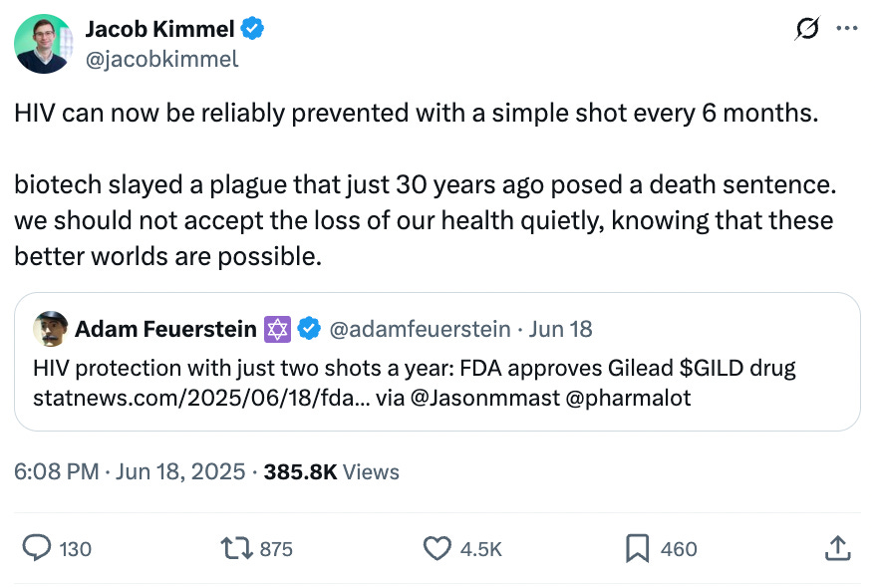Click the purple Star of David emoji

click(x=277, y=329)
